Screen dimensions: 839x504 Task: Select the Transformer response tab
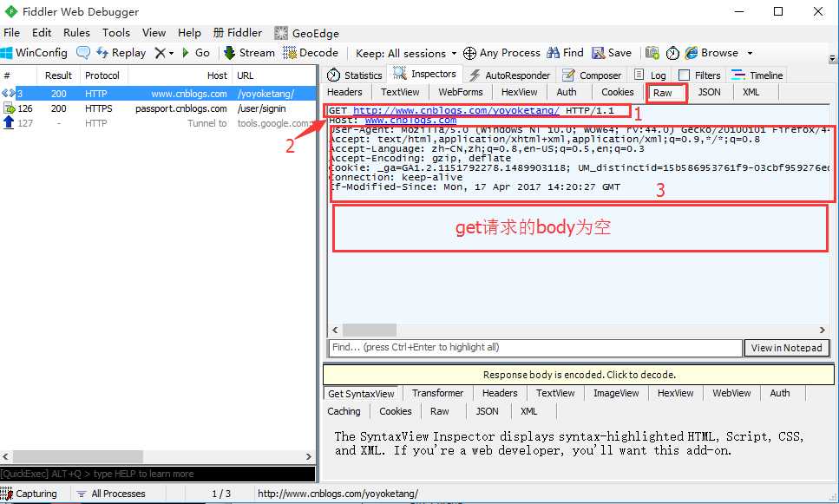point(437,393)
